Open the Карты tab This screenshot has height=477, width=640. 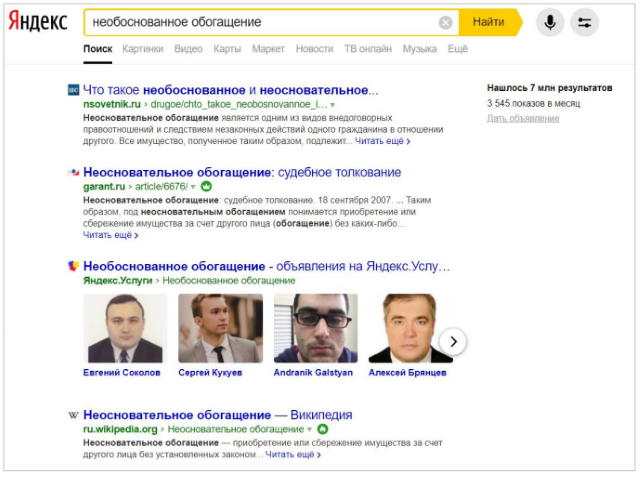pos(227,49)
